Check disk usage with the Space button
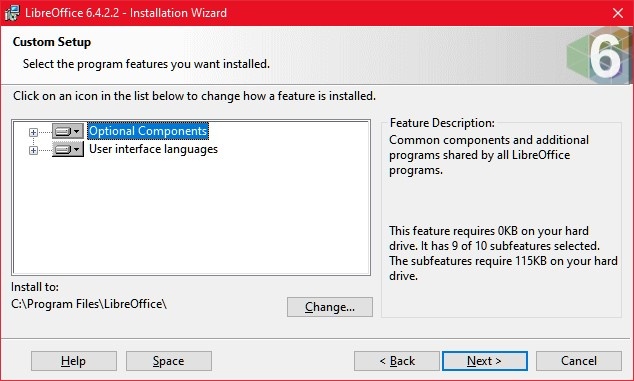 tap(169, 361)
